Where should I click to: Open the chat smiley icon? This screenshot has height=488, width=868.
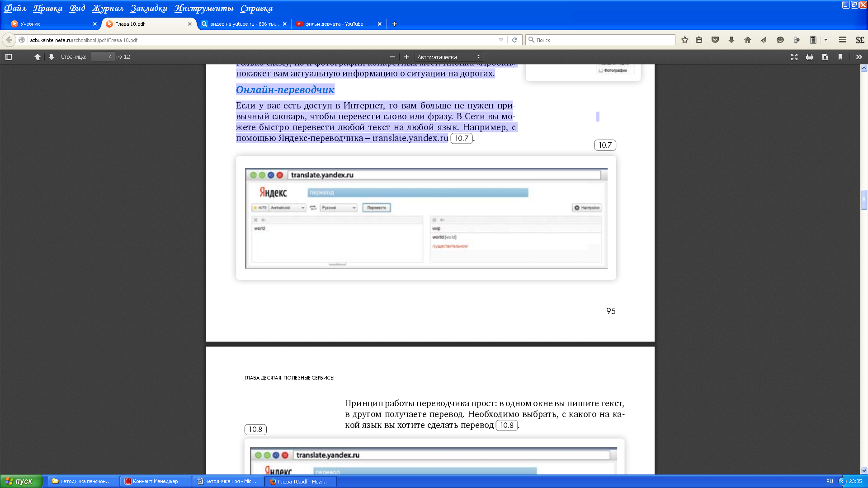(780, 40)
